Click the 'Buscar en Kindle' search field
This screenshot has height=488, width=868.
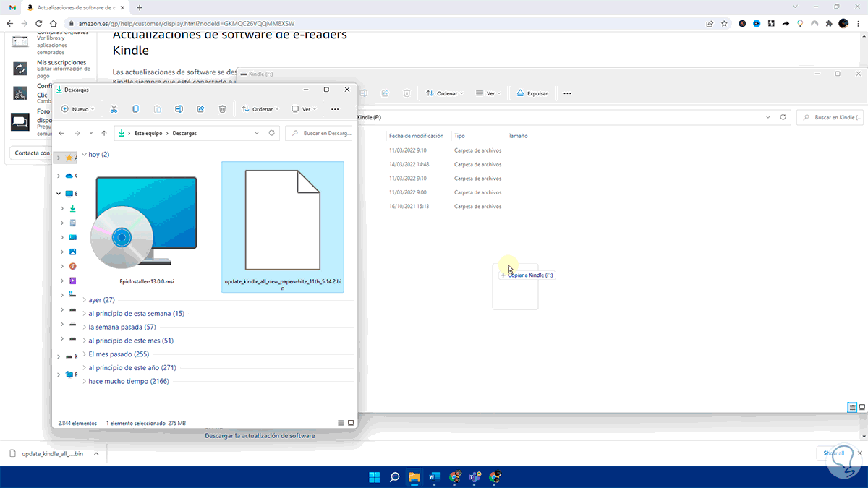click(832, 117)
